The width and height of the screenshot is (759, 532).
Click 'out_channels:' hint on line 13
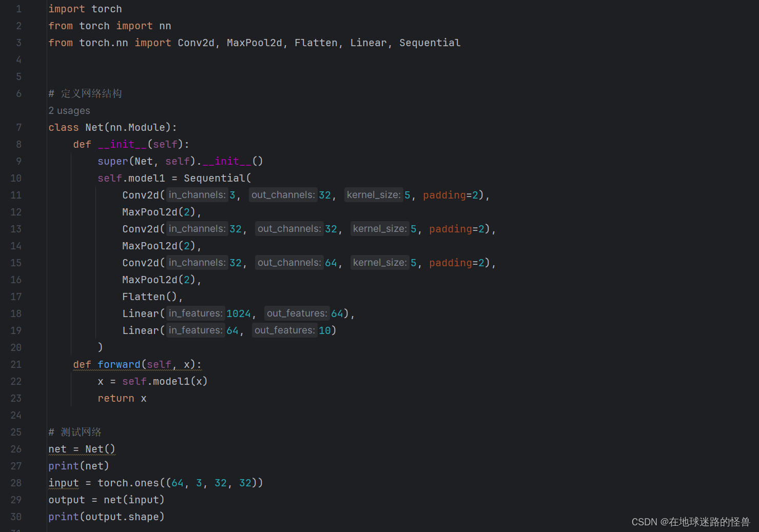[289, 229]
